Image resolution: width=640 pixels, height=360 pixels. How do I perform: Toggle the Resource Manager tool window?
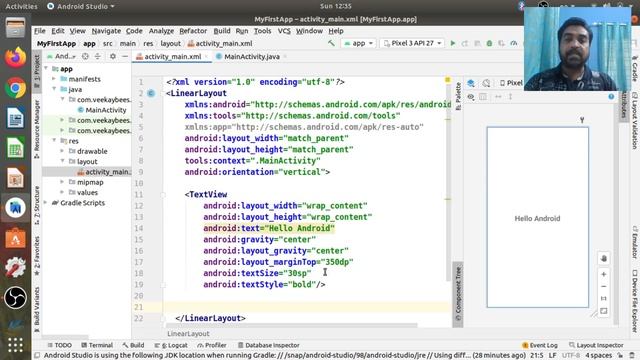tap(37, 129)
